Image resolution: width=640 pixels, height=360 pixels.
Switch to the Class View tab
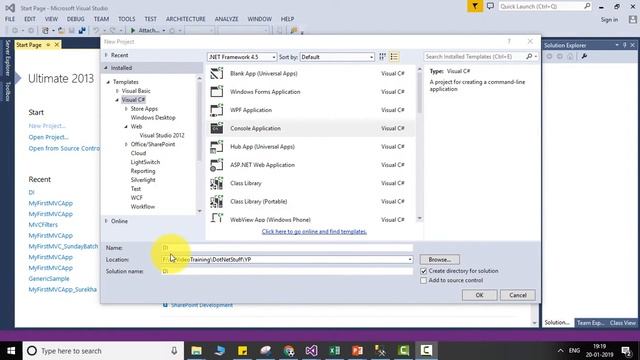tap(623, 322)
